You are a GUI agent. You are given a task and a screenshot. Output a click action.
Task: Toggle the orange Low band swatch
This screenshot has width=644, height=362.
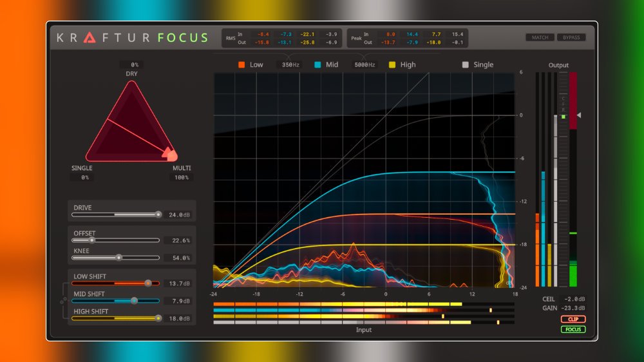tap(241, 64)
